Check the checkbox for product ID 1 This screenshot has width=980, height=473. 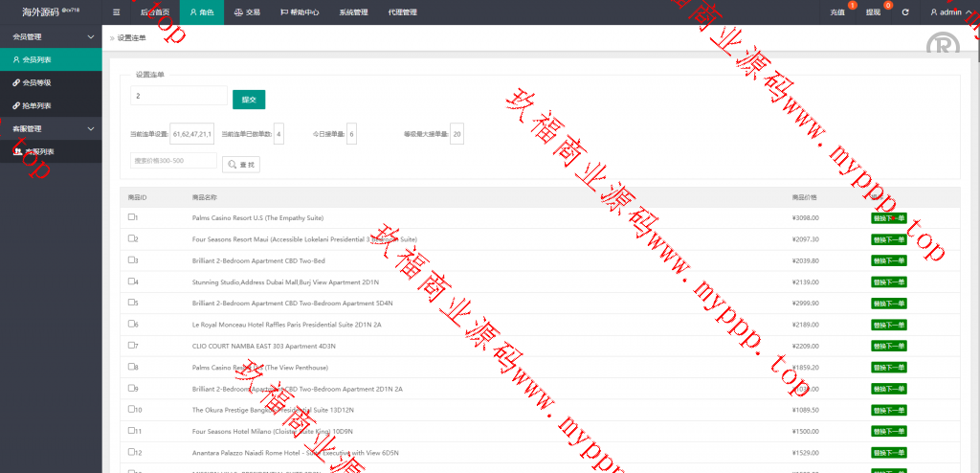coord(132,217)
